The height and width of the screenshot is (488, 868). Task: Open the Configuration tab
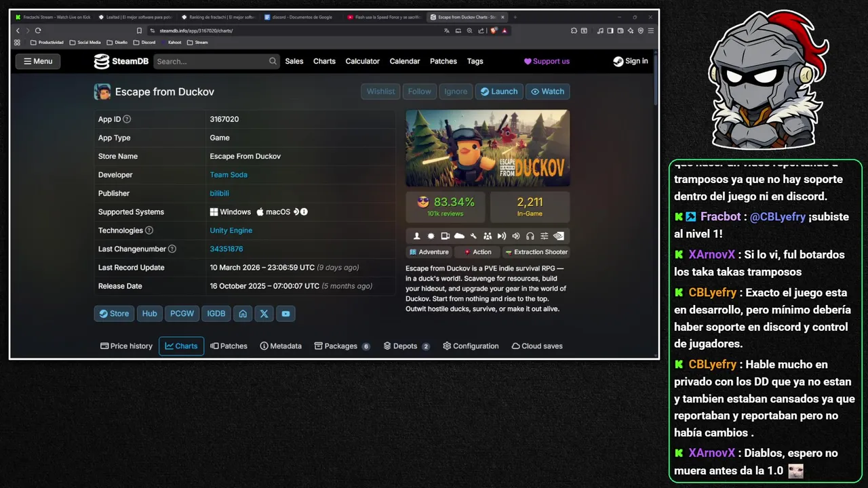tap(471, 346)
